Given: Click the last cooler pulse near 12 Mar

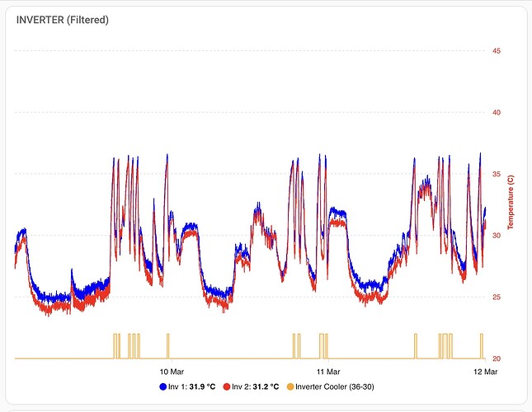Looking at the screenshot, I should pyautogui.click(x=481, y=346).
